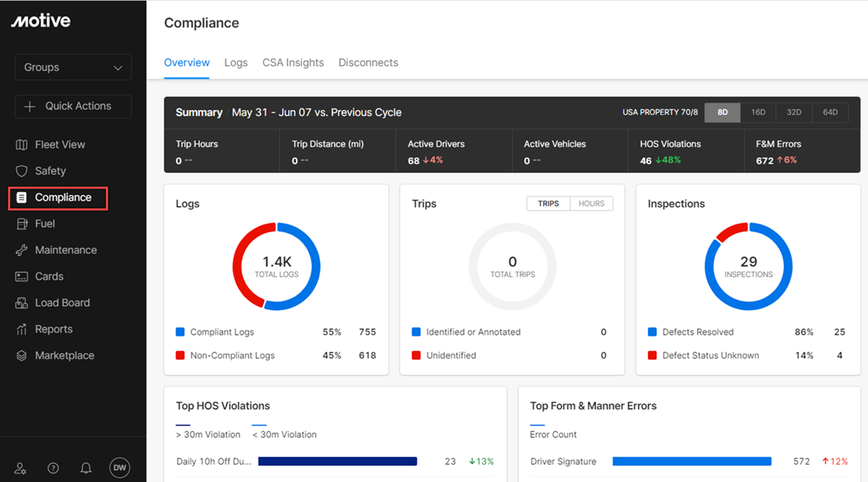Open notifications bell icon
This screenshot has height=482, width=868.
click(x=86, y=468)
